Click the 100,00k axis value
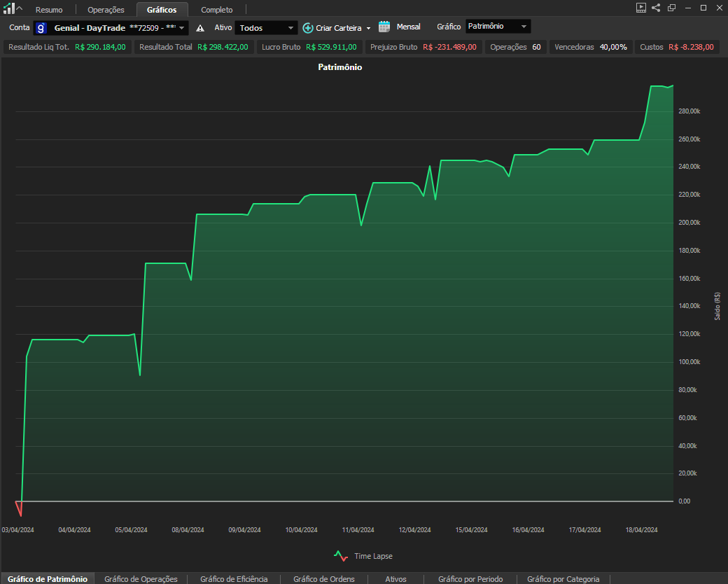This screenshot has height=584, width=728. [689, 362]
